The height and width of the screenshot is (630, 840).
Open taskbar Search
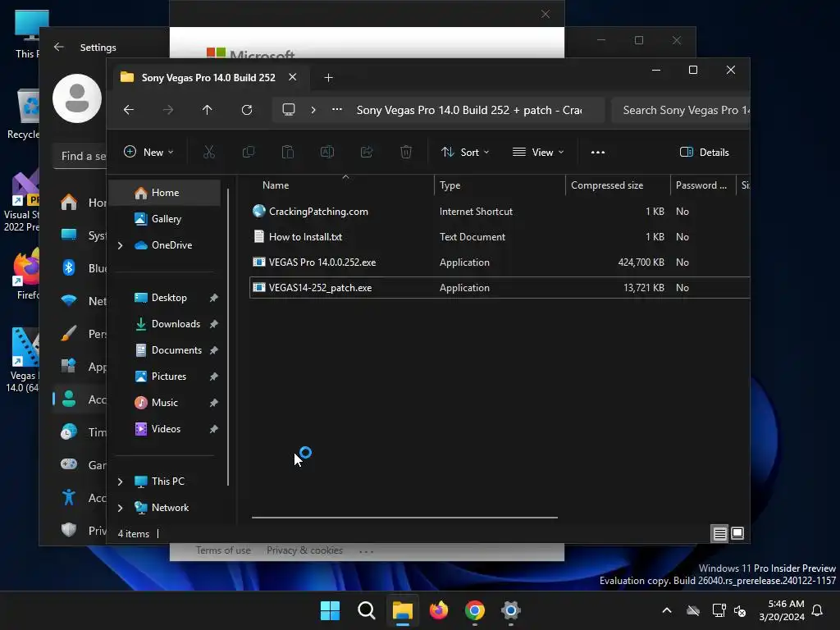click(x=367, y=610)
